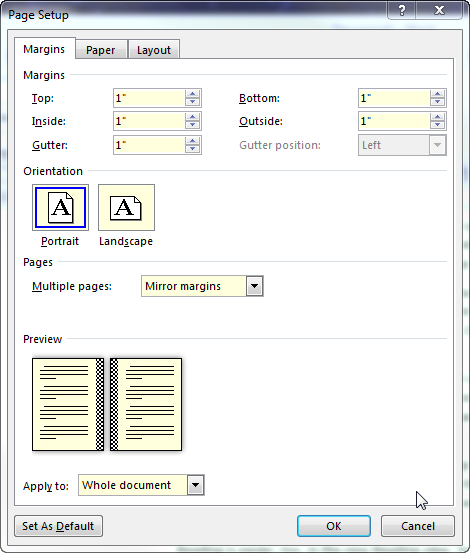Decrease the Outside margin value

coord(437,125)
